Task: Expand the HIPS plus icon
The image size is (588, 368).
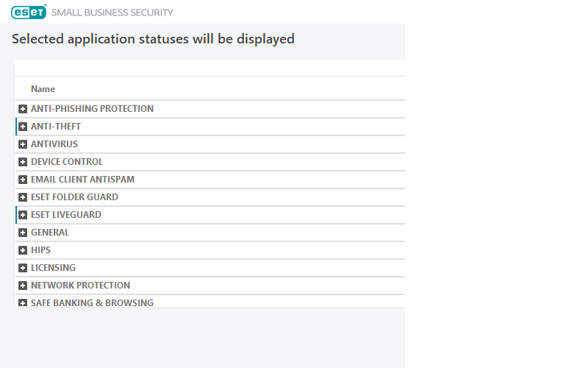Action: [x=23, y=250]
